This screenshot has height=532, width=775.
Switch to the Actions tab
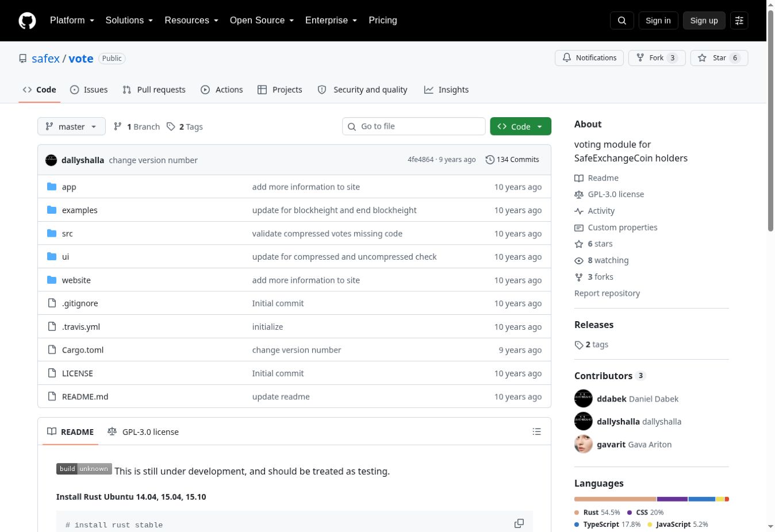pyautogui.click(x=222, y=90)
